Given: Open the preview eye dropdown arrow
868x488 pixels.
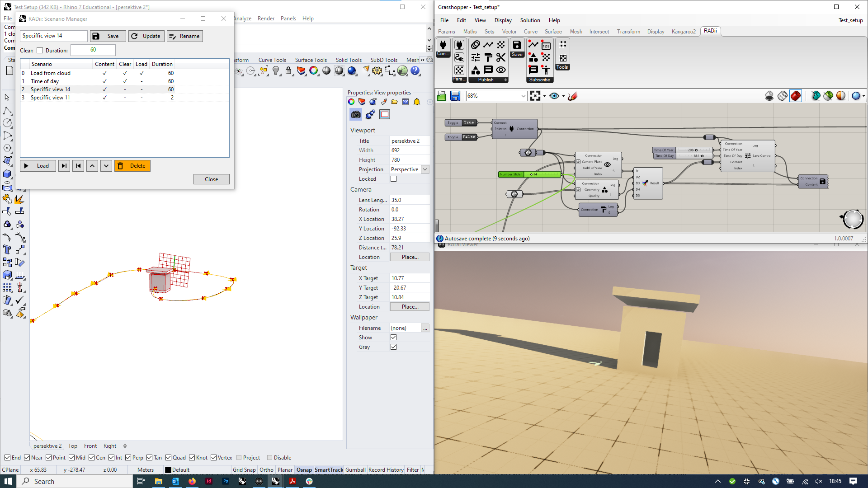Looking at the screenshot, I should tap(563, 96).
